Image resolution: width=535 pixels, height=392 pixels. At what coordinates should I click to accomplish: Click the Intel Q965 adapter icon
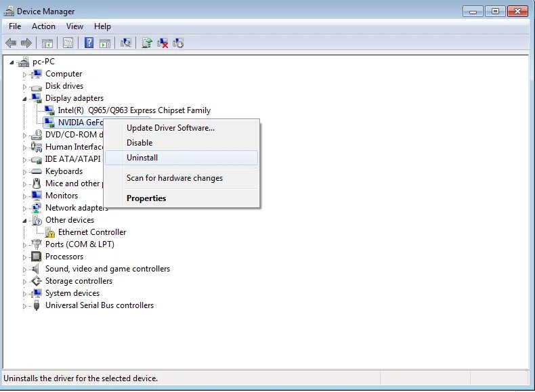49,110
